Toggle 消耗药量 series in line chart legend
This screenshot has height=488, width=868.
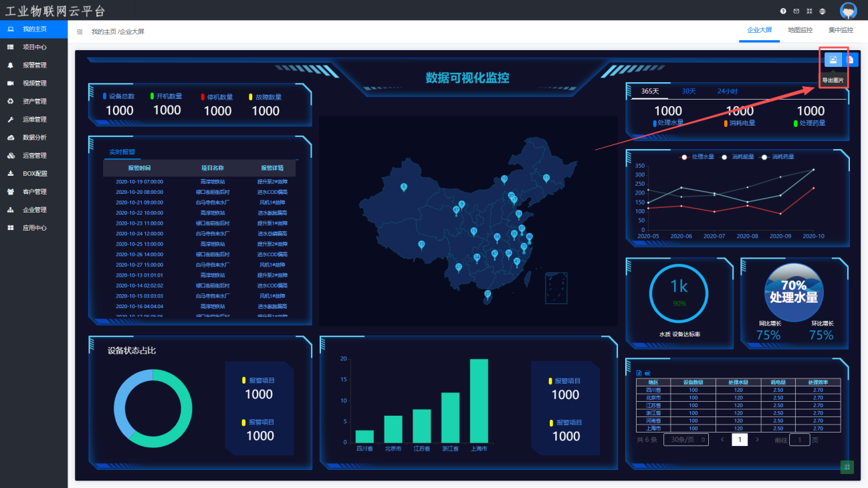pyautogui.click(x=778, y=156)
